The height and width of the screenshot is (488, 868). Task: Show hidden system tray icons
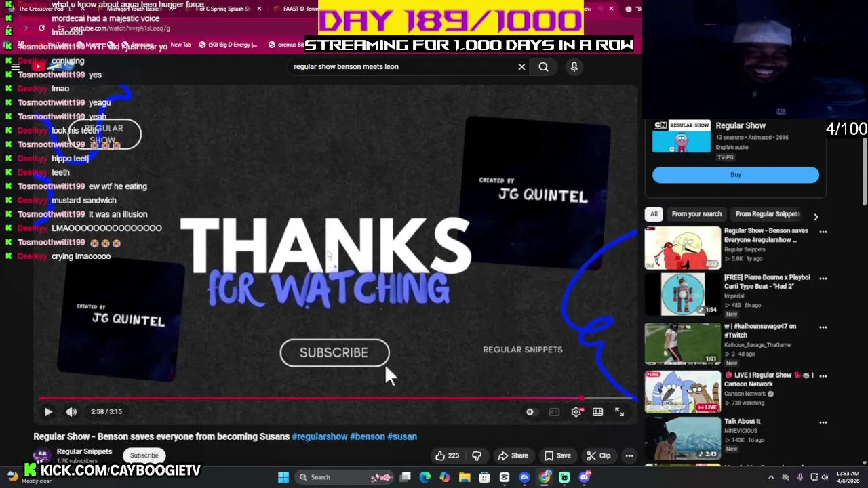[771, 477]
